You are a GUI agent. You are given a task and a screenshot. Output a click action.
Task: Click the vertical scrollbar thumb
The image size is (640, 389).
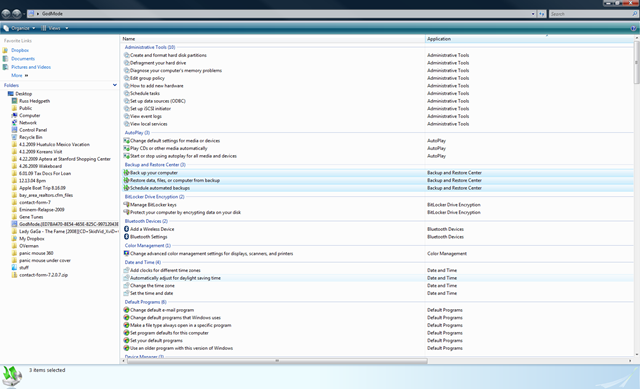pos(636,63)
